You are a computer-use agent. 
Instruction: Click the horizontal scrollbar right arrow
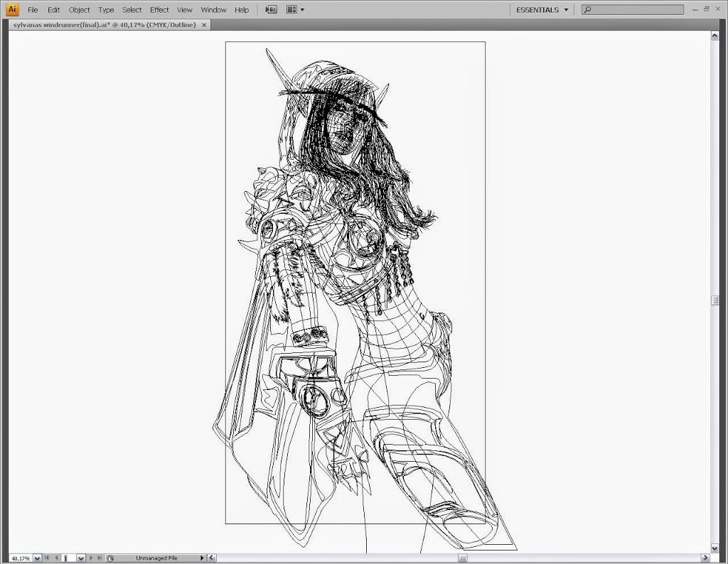(x=705, y=558)
